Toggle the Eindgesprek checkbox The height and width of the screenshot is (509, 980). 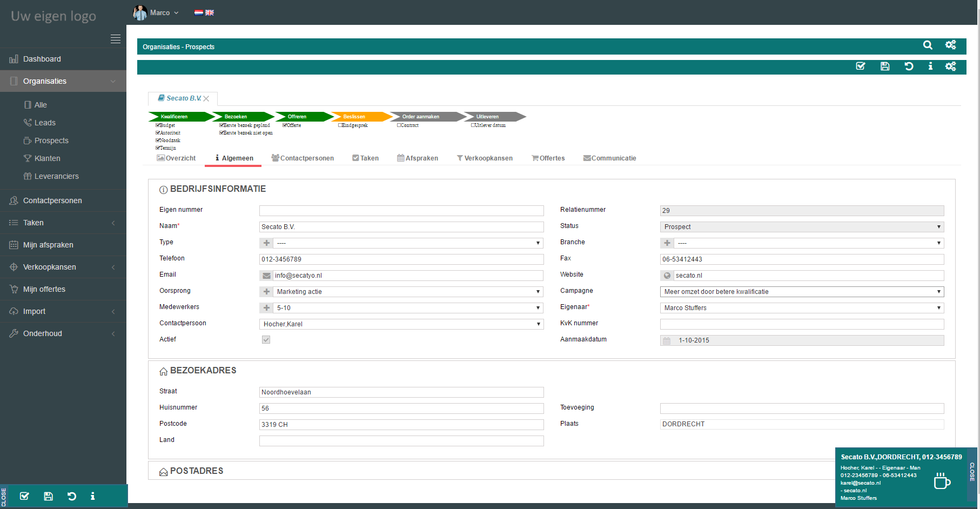point(340,125)
